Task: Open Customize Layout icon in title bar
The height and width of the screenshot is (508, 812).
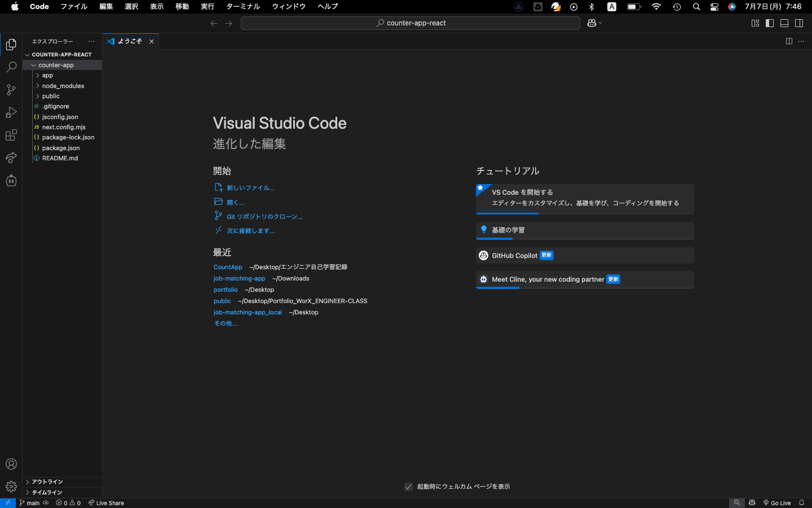Action: click(755, 23)
